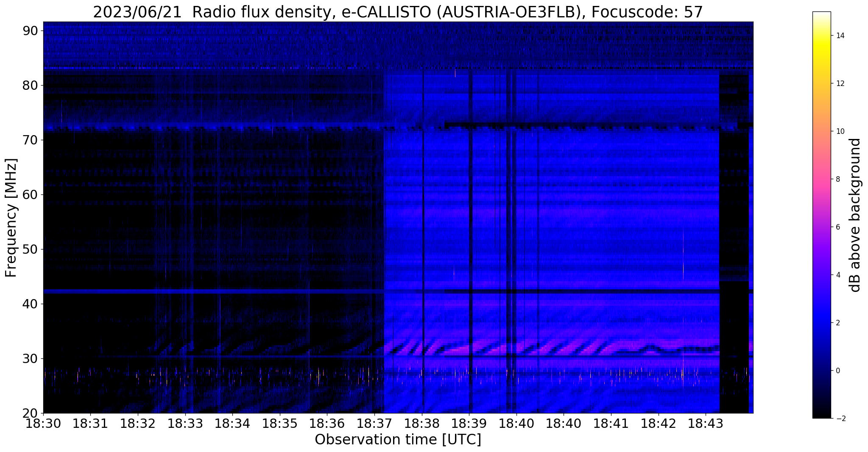Click the 40 frequency tick label
Image resolution: width=868 pixels, height=452 pixels.
pyautogui.click(x=31, y=304)
